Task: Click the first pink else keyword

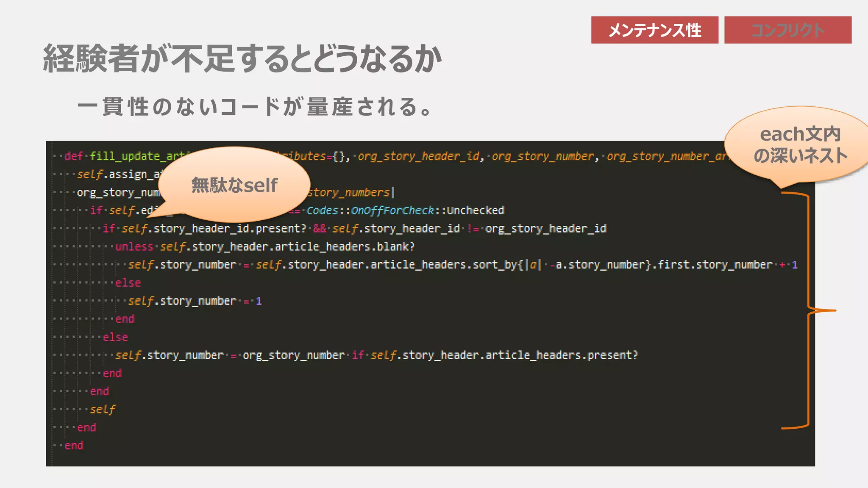Action: 128,283
